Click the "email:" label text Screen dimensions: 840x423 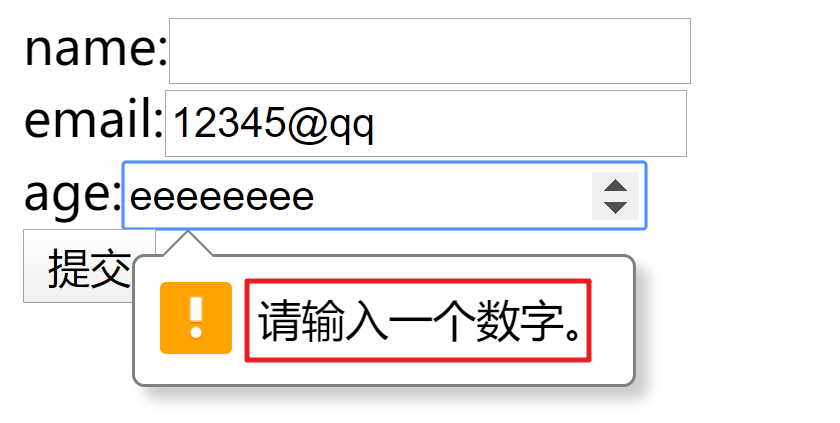(94, 119)
